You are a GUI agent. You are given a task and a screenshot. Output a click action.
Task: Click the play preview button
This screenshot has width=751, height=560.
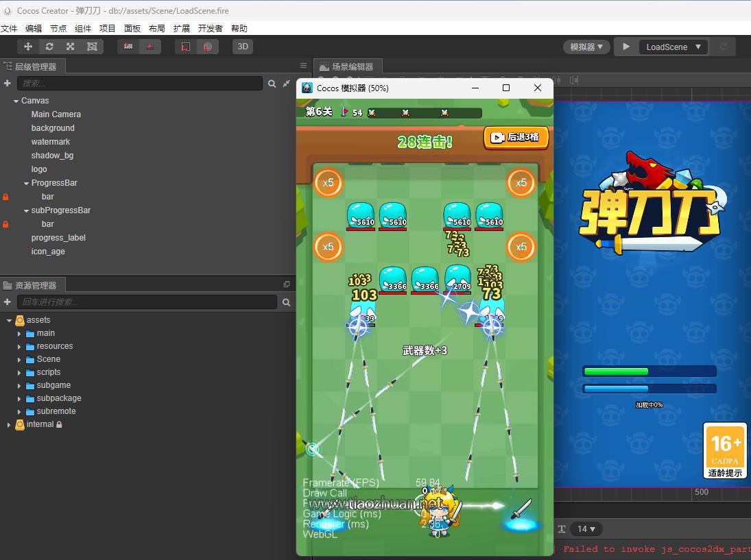[x=625, y=47]
